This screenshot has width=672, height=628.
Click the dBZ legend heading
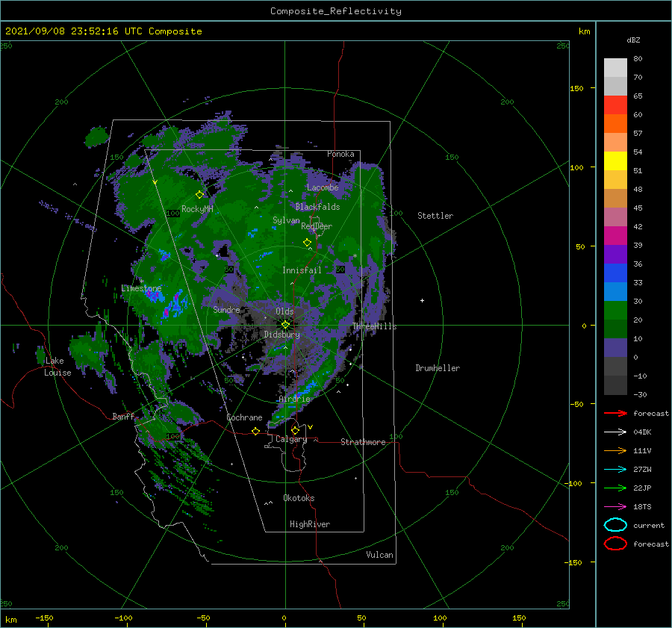(x=633, y=40)
